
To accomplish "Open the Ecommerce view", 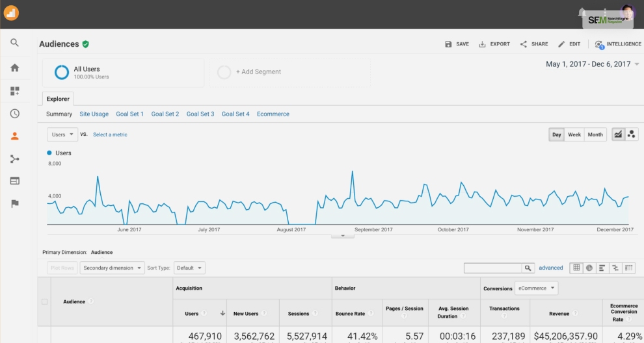I will point(273,114).
